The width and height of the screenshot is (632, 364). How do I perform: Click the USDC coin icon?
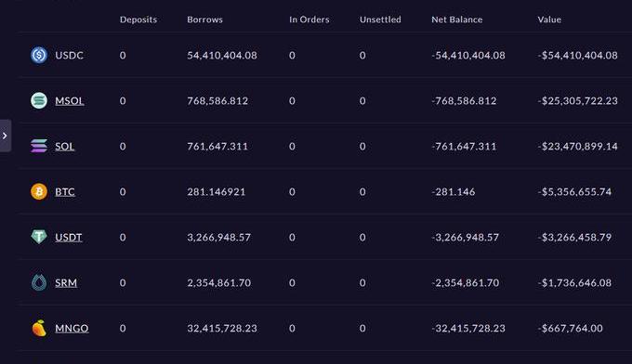pos(39,55)
